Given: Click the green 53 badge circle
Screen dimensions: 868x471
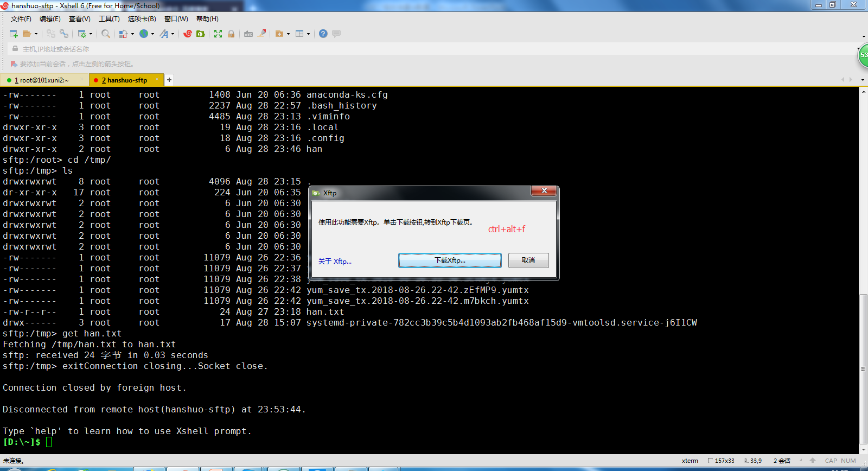Looking at the screenshot, I should coord(863,55).
